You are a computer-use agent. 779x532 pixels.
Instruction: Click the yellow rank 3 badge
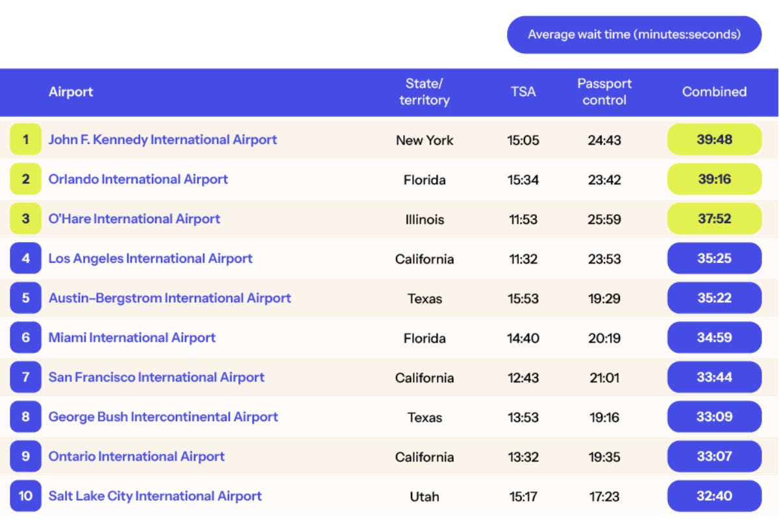25,219
